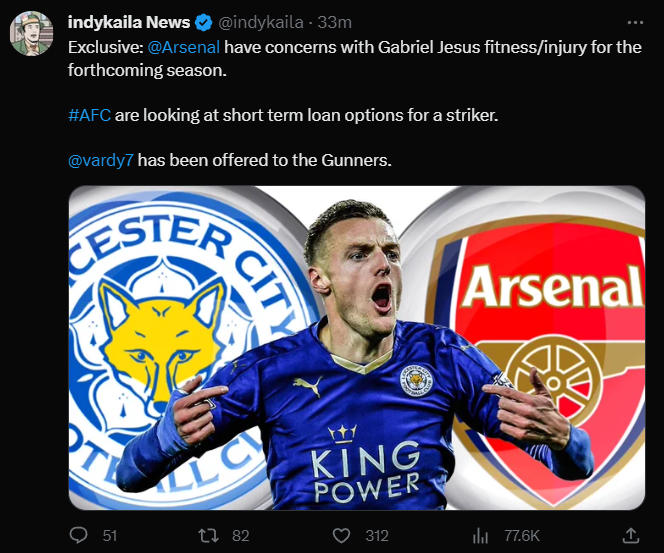Viewport: 664px width, 553px height.
Task: Click the 51 replies count
Action: 109,535
